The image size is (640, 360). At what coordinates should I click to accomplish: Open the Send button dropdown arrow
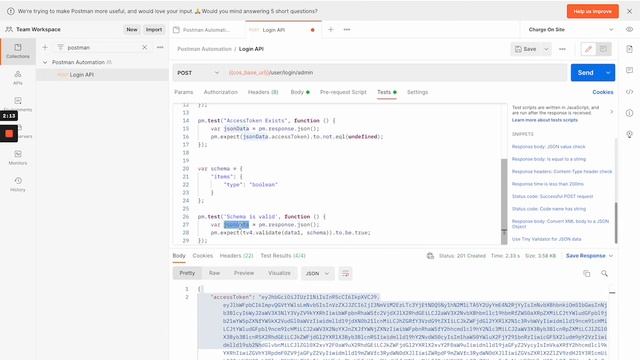point(608,73)
